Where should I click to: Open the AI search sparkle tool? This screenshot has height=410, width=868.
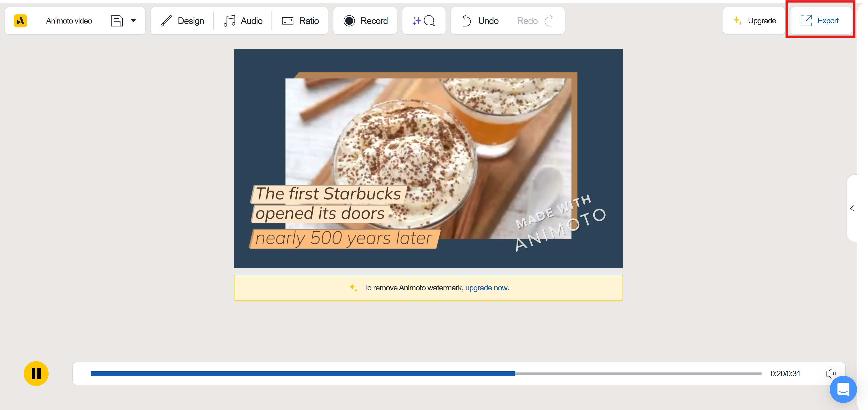424,21
